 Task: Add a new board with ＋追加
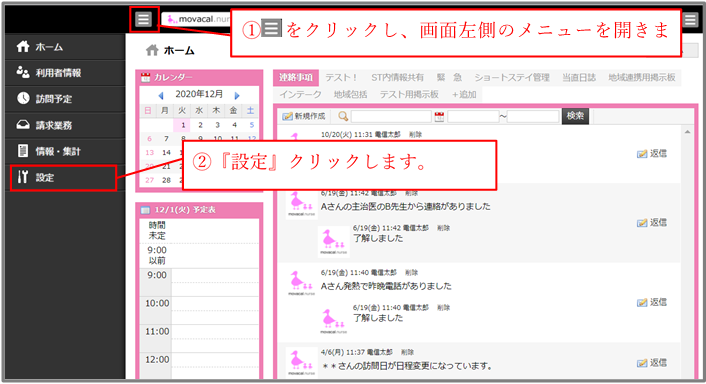pyautogui.click(x=464, y=95)
